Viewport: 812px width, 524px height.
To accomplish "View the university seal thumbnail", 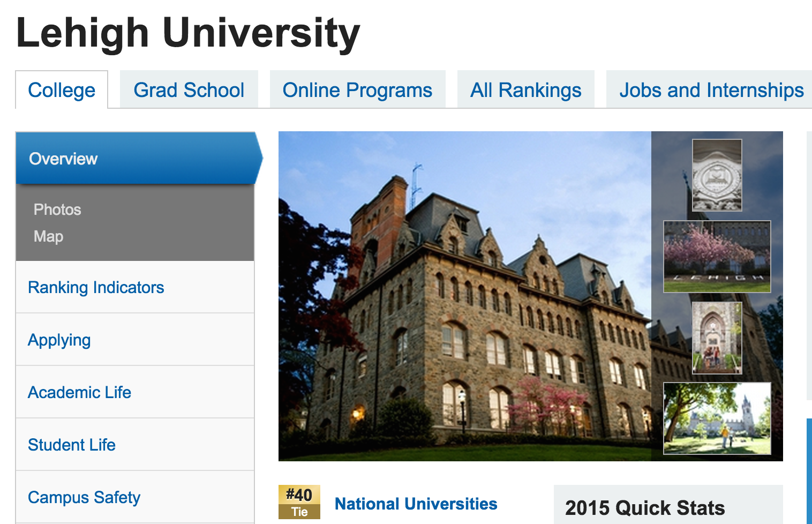I will point(717,175).
